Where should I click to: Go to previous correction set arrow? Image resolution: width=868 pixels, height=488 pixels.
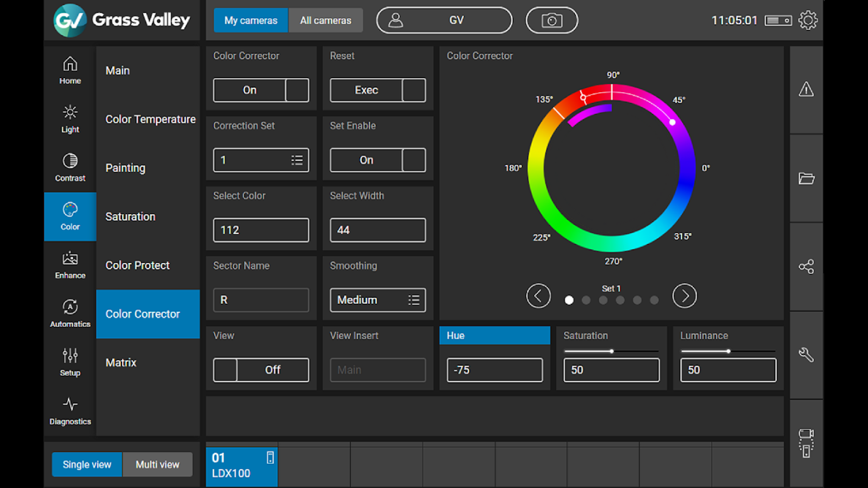tap(538, 296)
